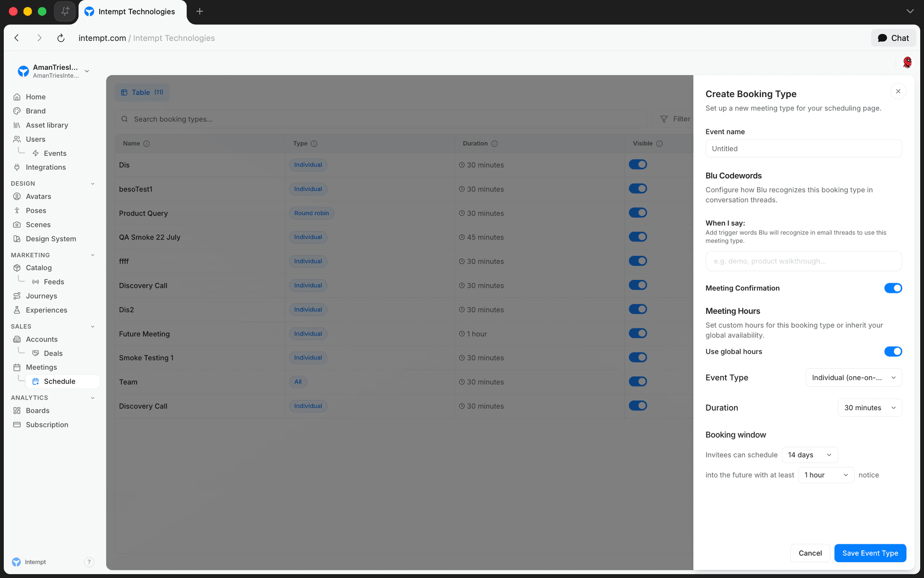
Task: Collapse the SALES sidebar section
Action: pos(93,327)
